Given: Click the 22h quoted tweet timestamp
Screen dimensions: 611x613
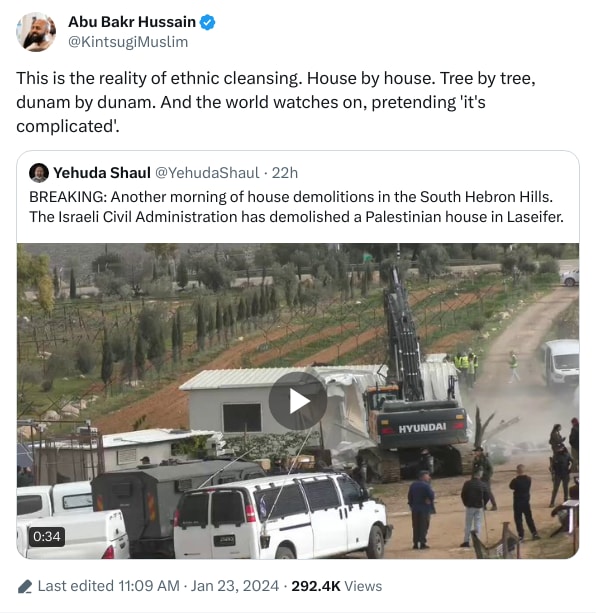Looking at the screenshot, I should point(285,173).
